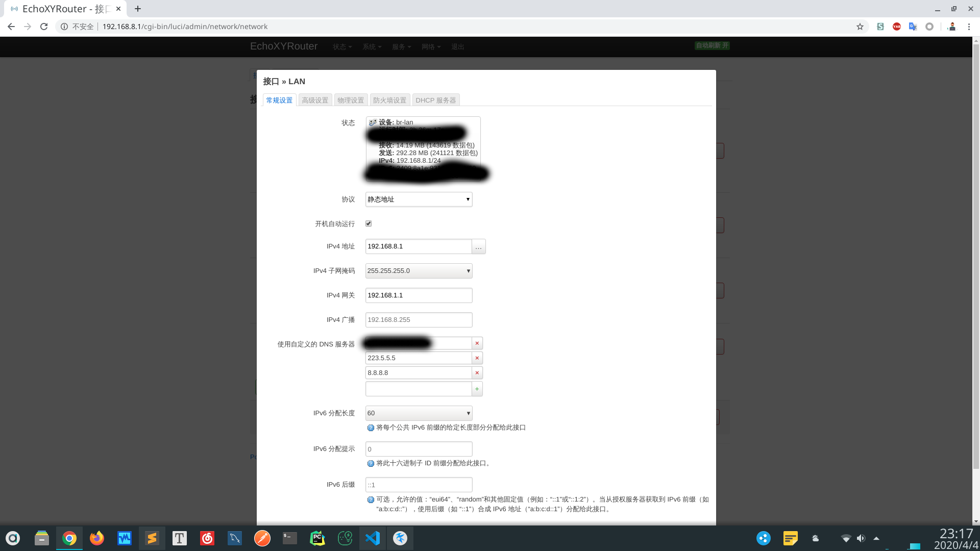Click the volume icon in system tray

[x=861, y=538]
